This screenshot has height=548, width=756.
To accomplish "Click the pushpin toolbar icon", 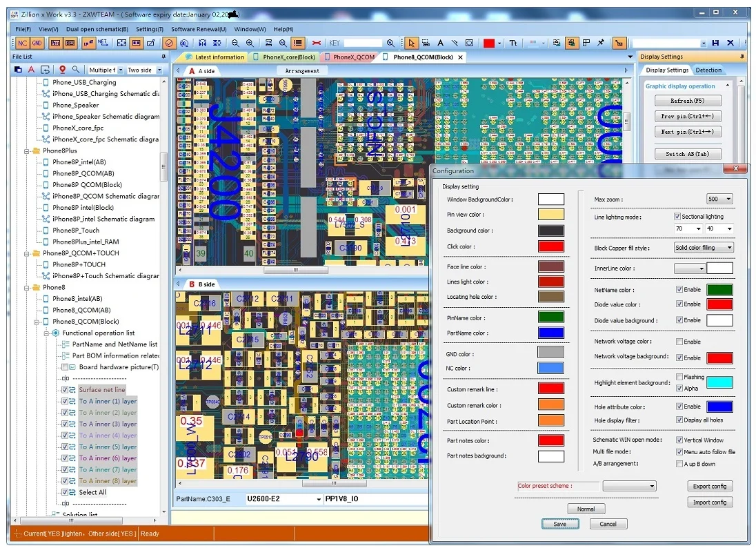I will (601, 43).
